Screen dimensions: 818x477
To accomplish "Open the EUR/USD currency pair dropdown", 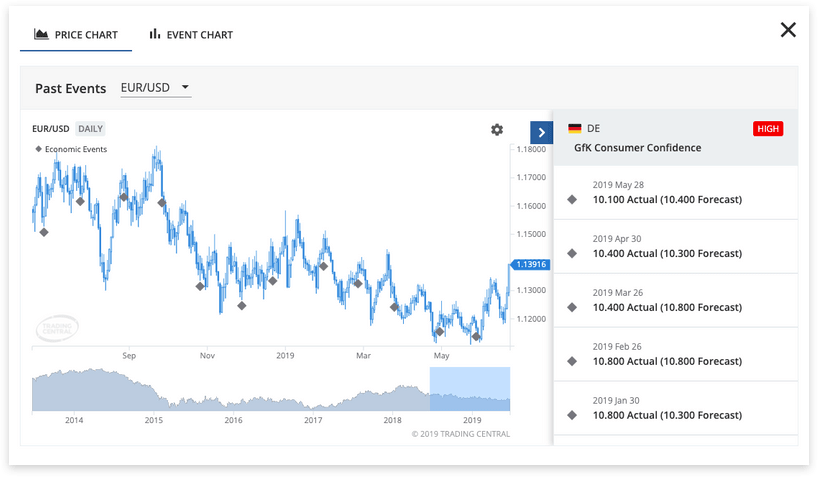I will click(155, 88).
